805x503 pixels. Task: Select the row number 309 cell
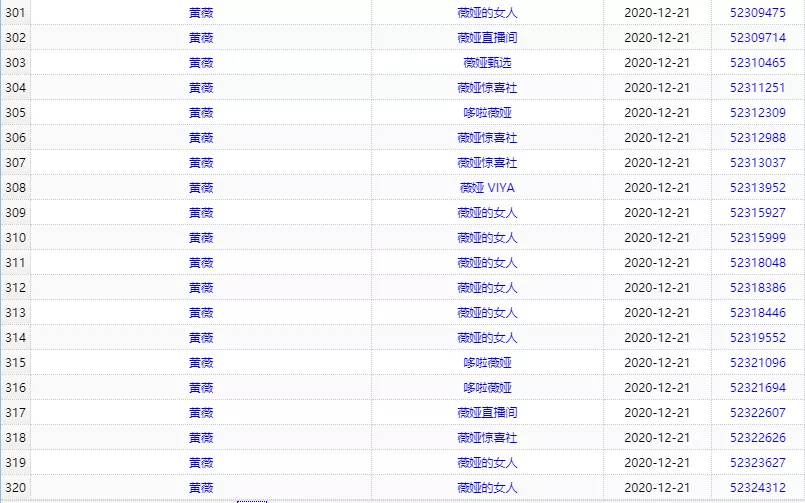pyautogui.click(x=15, y=212)
